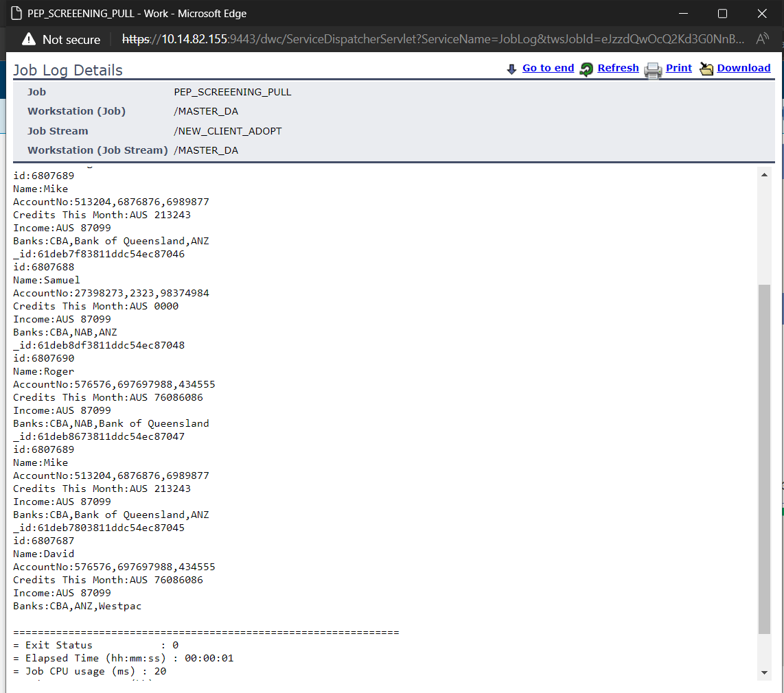The width and height of the screenshot is (784, 693).
Task: Click the green Refresh icon
Action: (586, 69)
